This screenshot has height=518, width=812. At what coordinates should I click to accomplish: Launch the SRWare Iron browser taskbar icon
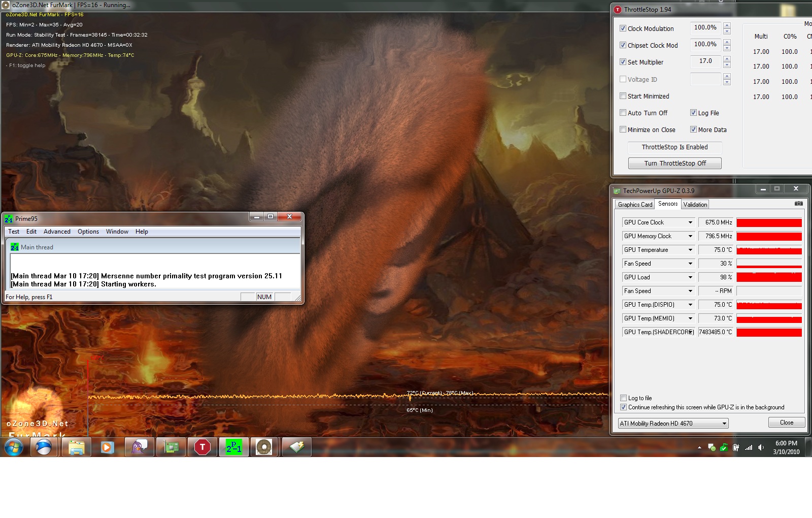click(44, 447)
